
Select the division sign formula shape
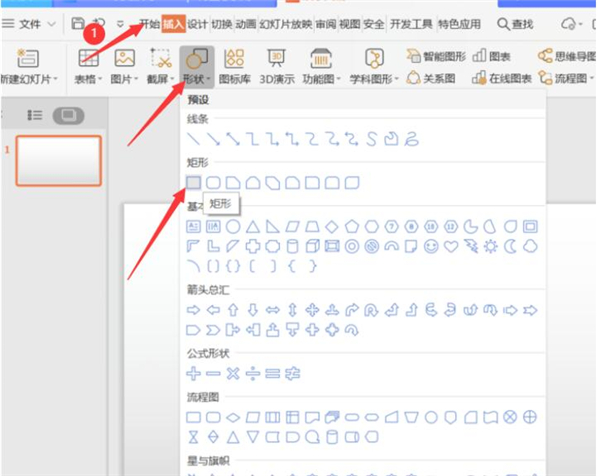point(253,373)
